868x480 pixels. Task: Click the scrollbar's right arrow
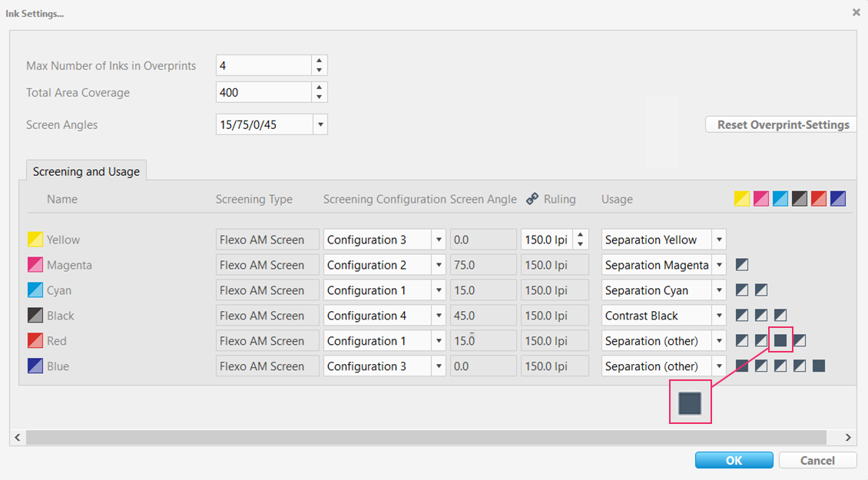[848, 437]
